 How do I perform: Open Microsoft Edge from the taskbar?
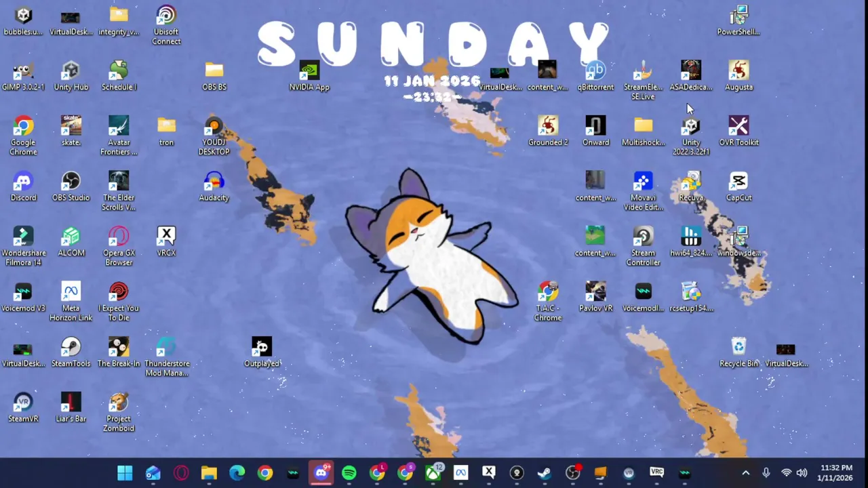[x=237, y=473]
